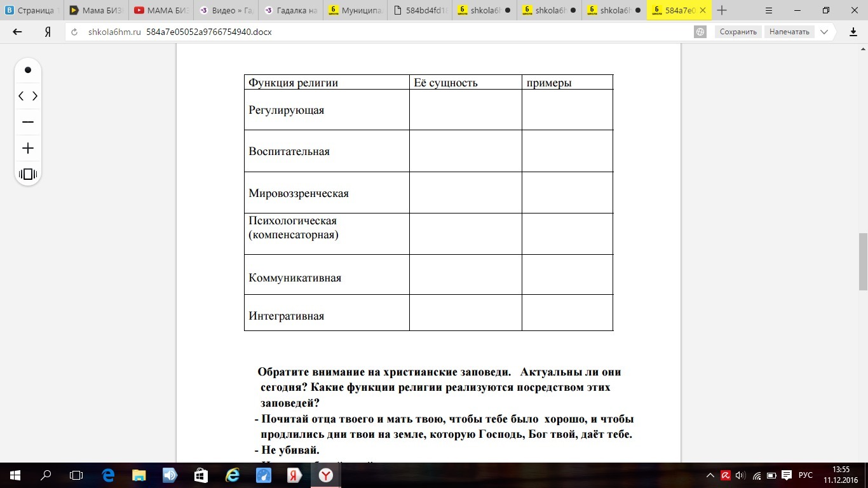Open the browser hamburger menu
The image size is (868, 488).
point(768,10)
